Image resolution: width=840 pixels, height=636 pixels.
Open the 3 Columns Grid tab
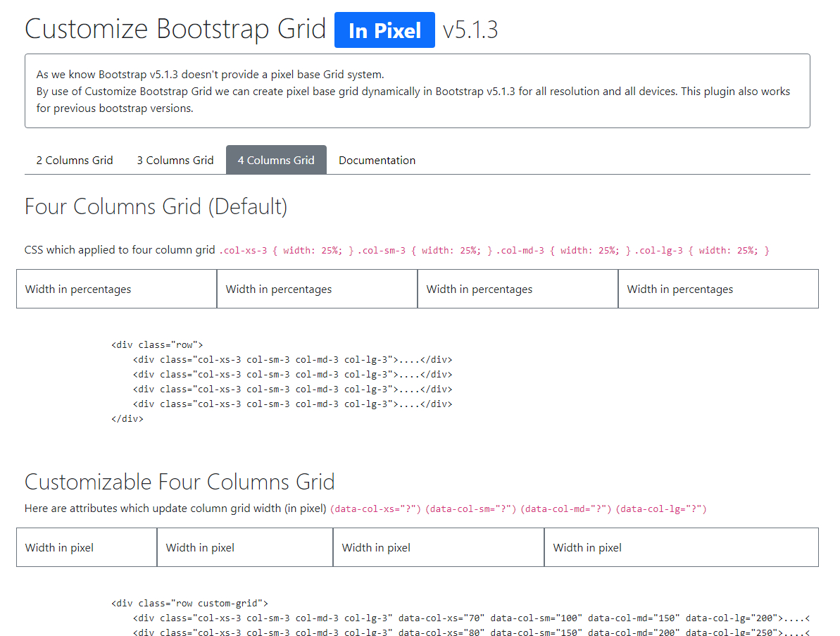pyautogui.click(x=175, y=160)
